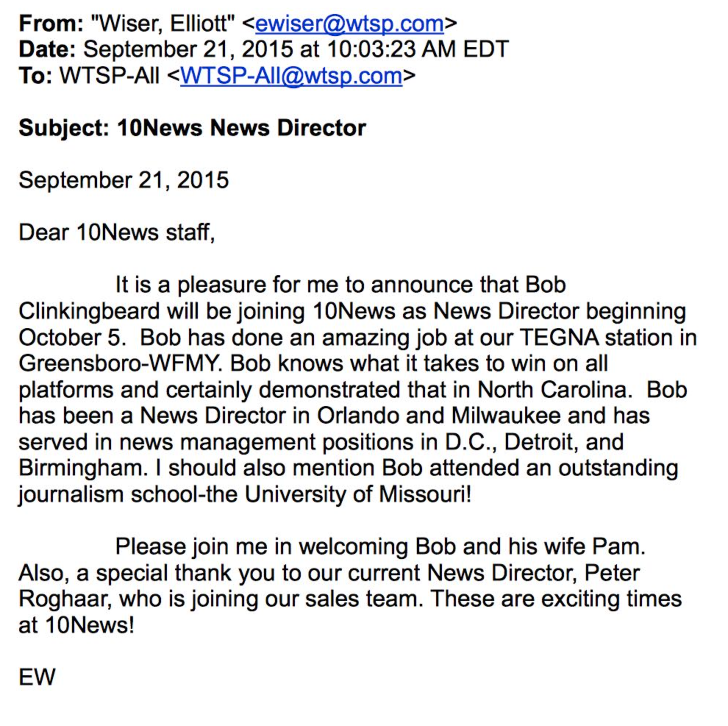
Task: Click the greeting 'Dear 10News staff,'
Action: tap(117, 232)
